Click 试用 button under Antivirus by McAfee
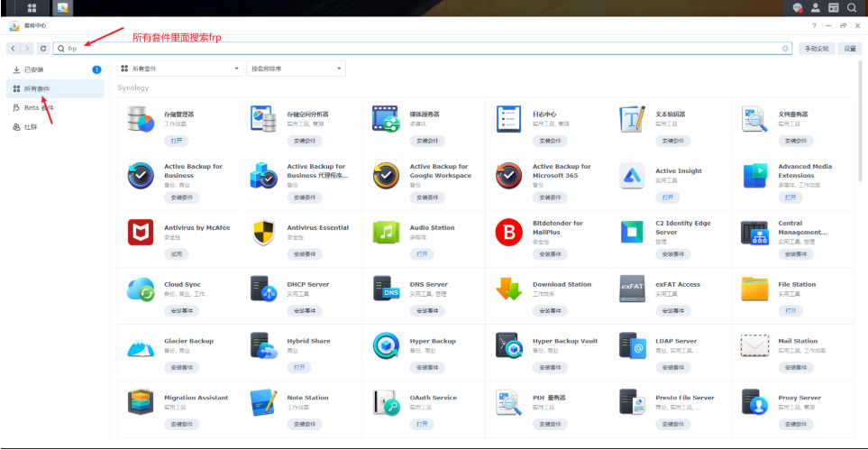The image size is (868, 450). coord(176,254)
